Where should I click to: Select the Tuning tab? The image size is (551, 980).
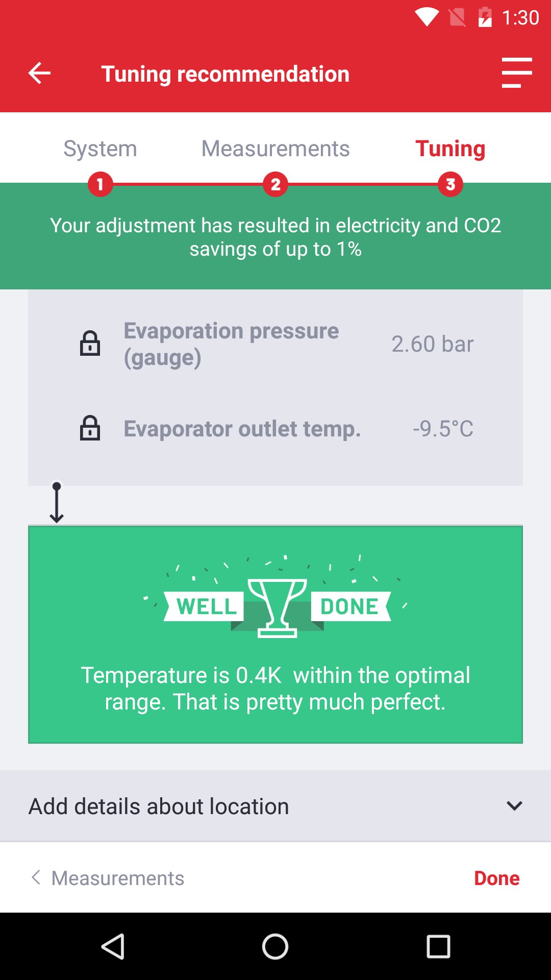[x=450, y=149]
